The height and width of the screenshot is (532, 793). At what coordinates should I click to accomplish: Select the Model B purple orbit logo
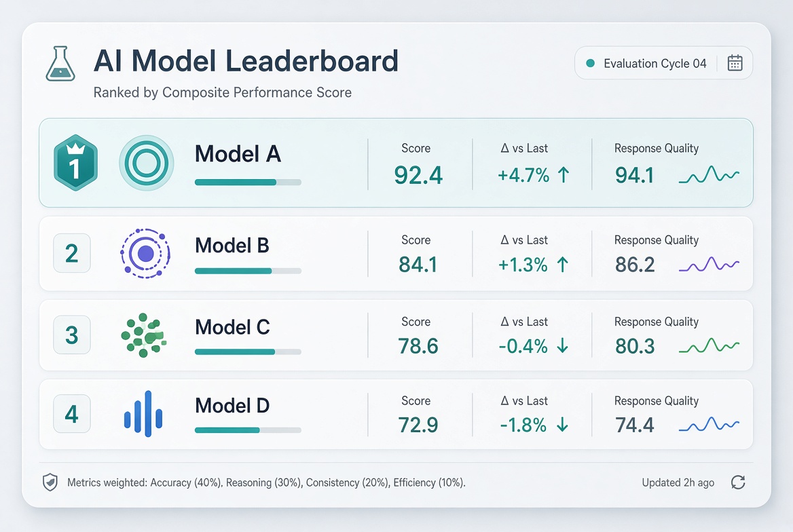click(x=145, y=253)
